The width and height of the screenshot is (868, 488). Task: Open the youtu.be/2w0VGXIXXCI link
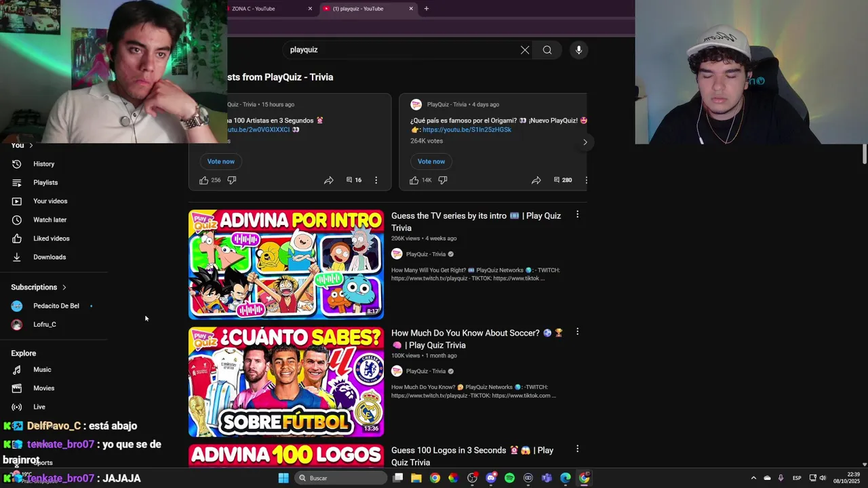point(258,129)
